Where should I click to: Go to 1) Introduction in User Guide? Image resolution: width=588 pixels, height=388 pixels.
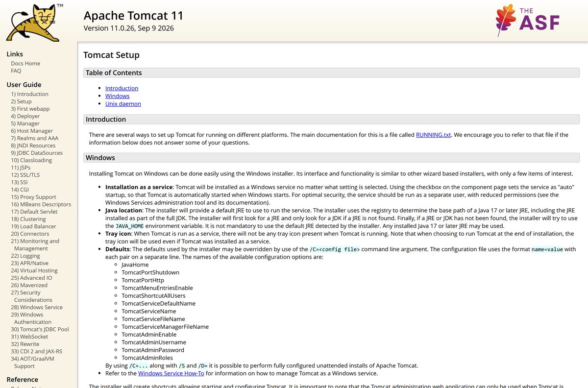29,94
